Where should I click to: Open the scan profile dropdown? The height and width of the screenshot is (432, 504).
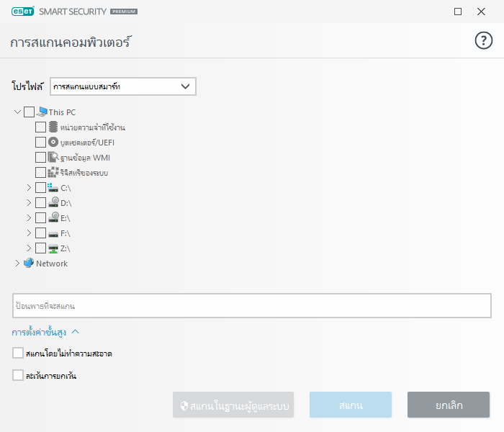click(123, 86)
